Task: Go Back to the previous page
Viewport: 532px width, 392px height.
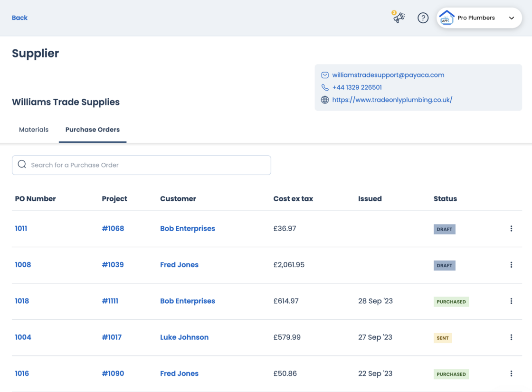Action: click(x=19, y=18)
